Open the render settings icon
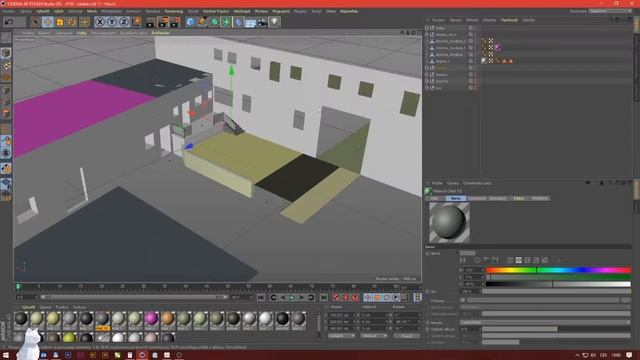 pyautogui.click(x=175, y=22)
